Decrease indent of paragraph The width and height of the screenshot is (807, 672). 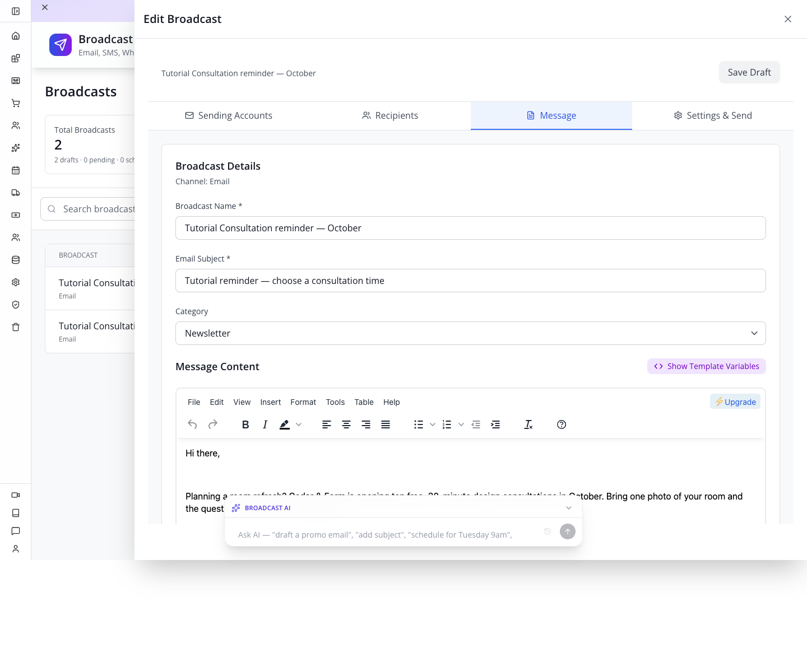pos(476,424)
